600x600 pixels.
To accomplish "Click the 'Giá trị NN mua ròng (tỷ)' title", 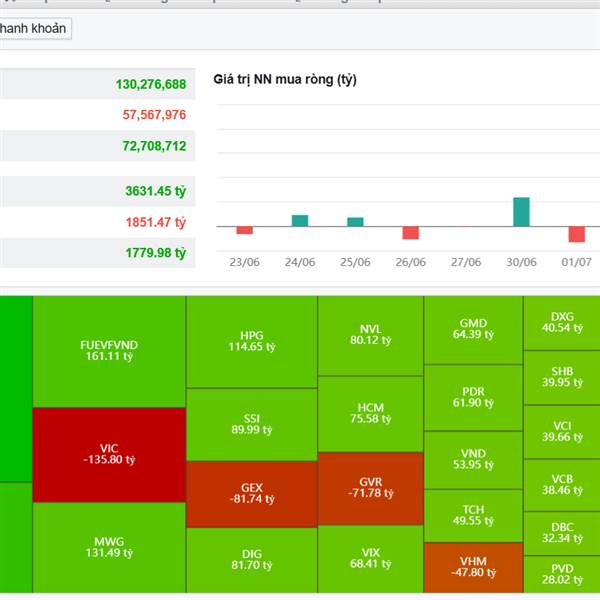I will coord(285,80).
